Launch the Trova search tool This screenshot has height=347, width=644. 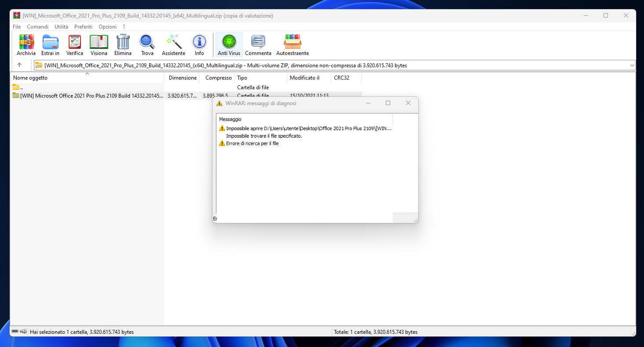pyautogui.click(x=147, y=45)
